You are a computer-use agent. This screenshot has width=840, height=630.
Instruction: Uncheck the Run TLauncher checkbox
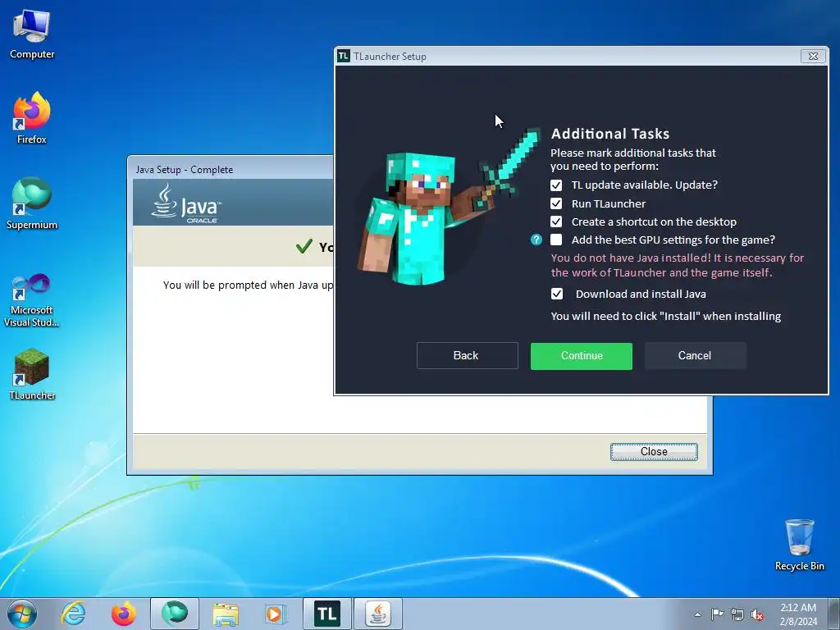[x=556, y=203]
